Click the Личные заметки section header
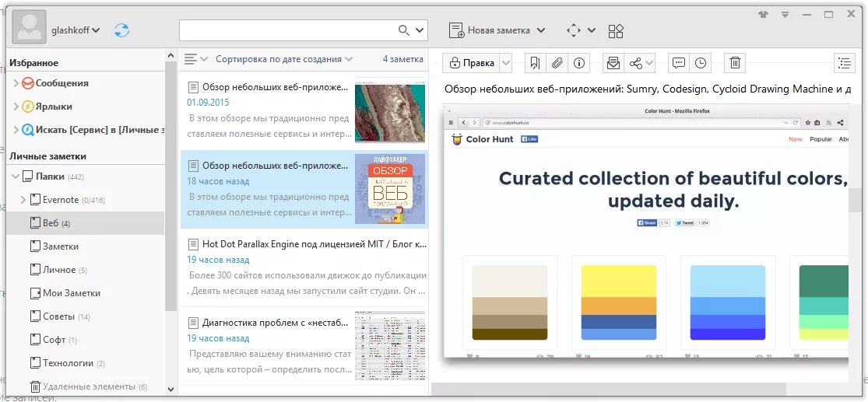The image size is (868, 402). tap(47, 156)
